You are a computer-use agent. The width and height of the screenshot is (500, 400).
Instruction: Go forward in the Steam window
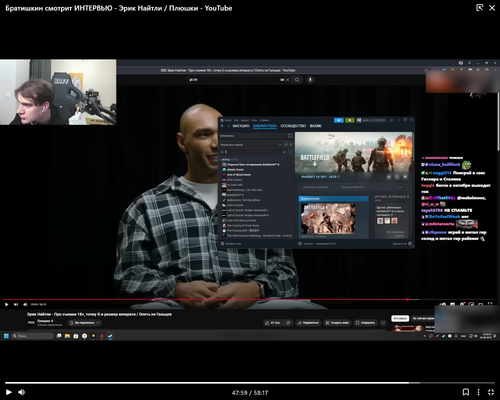point(229,126)
